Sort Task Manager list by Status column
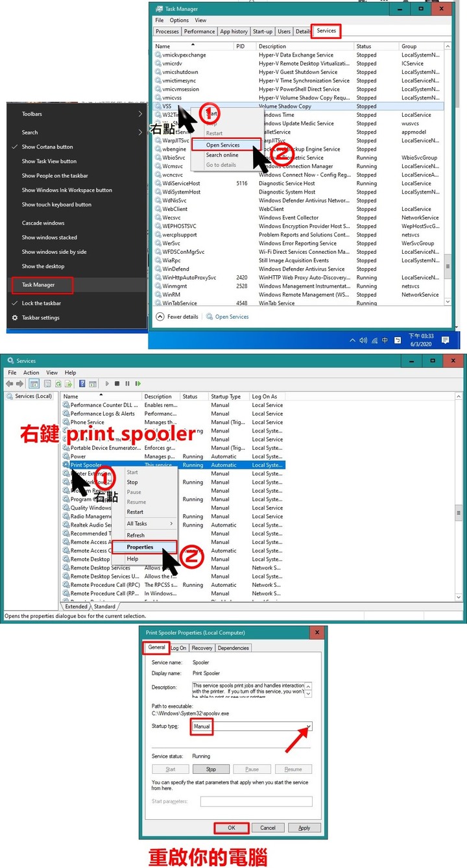This screenshot has height=868, width=467. click(x=376, y=46)
